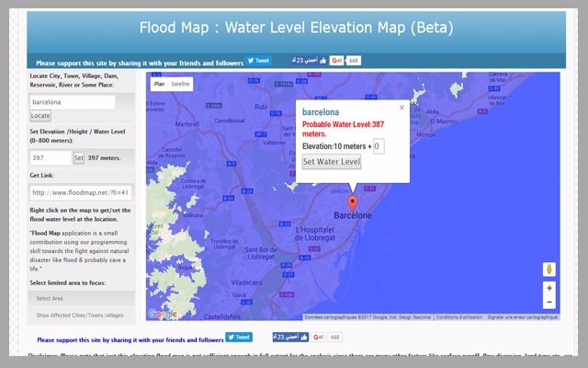This screenshot has height=368, width=588.
Task: Click the Google logo on the map
Action: (162, 315)
